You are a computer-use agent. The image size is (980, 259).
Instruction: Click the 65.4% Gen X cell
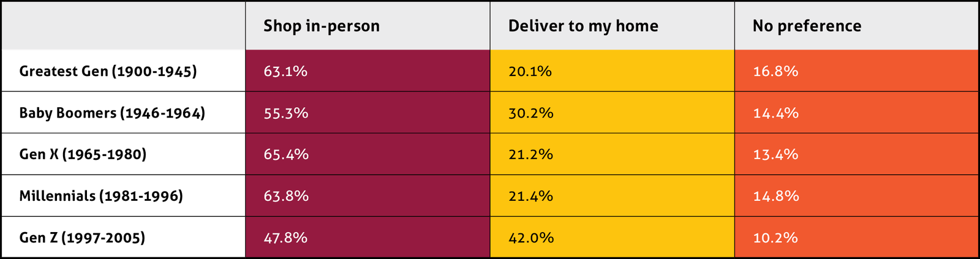(286, 154)
